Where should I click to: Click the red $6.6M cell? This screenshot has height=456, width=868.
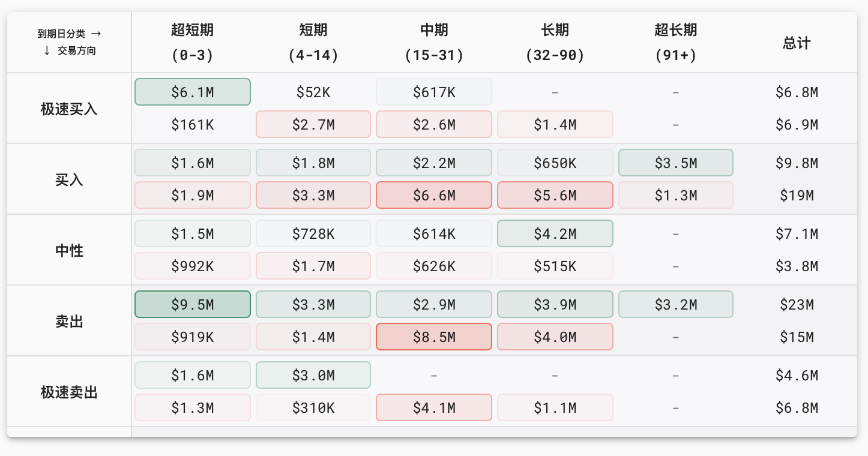coord(434,195)
